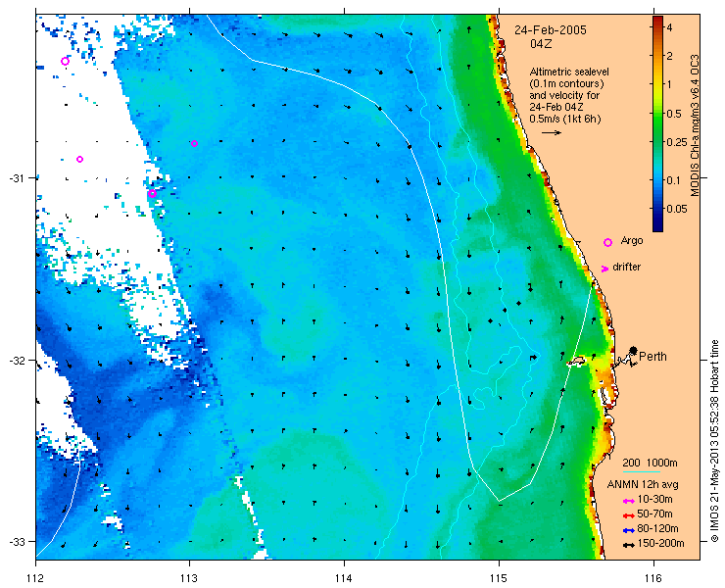
Task: Click the dark red top of chlorophyll colorbar
Action: [x=657, y=21]
